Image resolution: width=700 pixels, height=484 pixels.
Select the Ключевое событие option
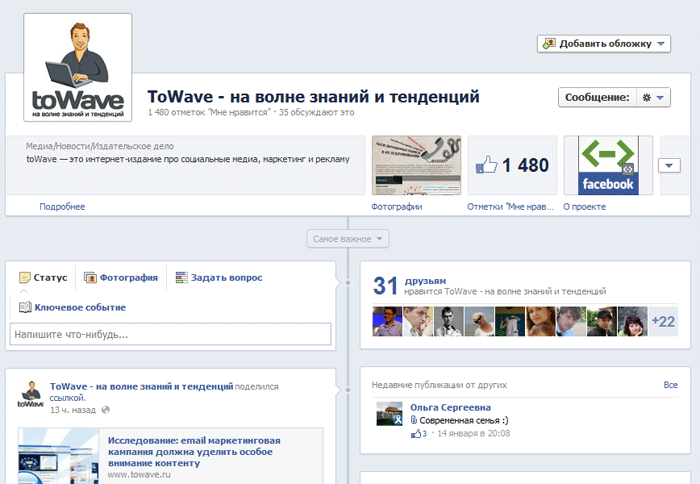coord(72,307)
